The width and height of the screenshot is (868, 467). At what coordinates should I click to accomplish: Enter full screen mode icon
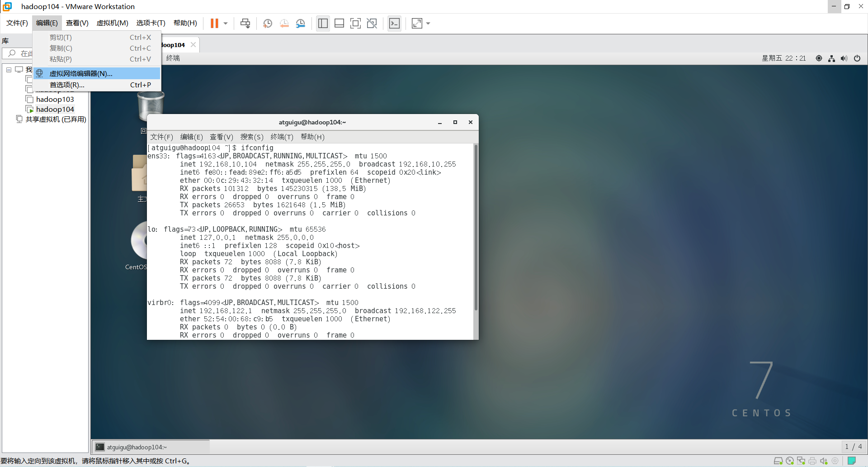click(355, 23)
